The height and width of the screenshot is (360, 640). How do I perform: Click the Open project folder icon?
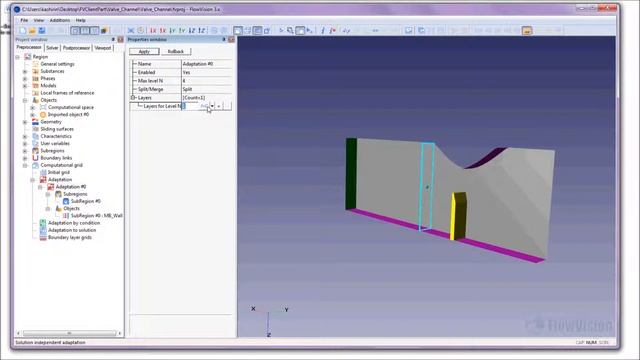(x=32, y=31)
